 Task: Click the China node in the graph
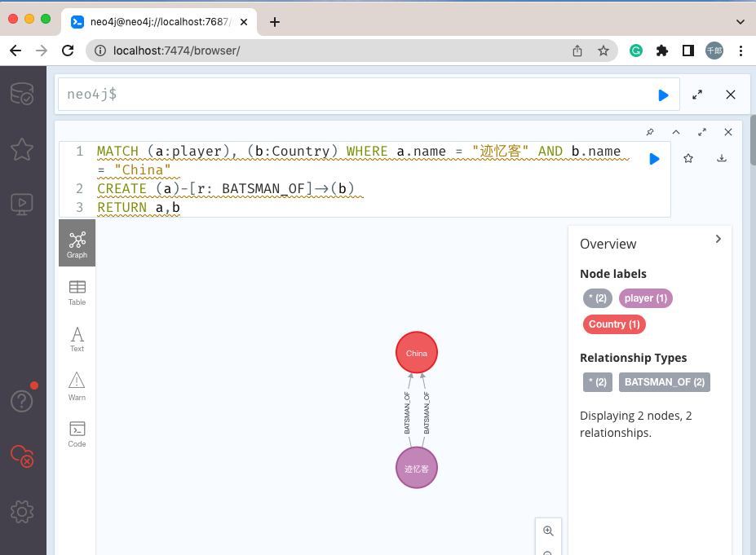(417, 353)
